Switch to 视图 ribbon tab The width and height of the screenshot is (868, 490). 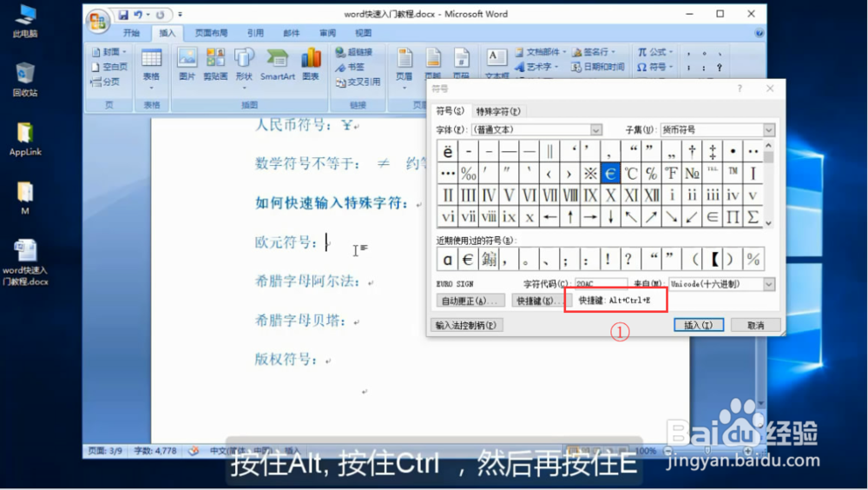coord(363,33)
